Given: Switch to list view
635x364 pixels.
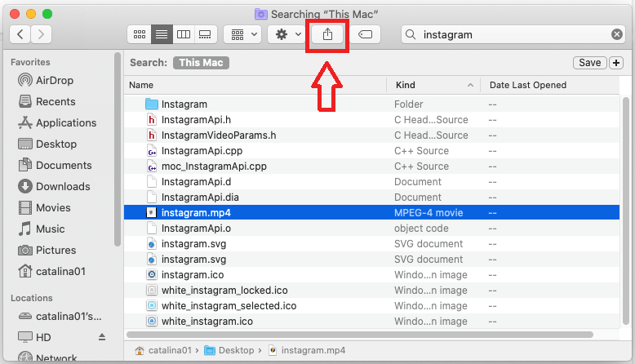Looking at the screenshot, I should (x=162, y=34).
